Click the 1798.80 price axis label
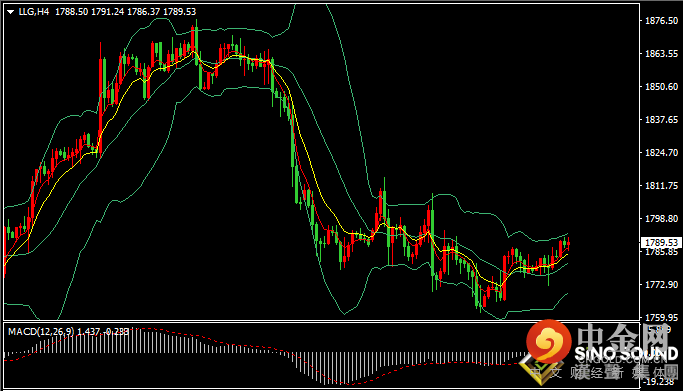 (661, 219)
